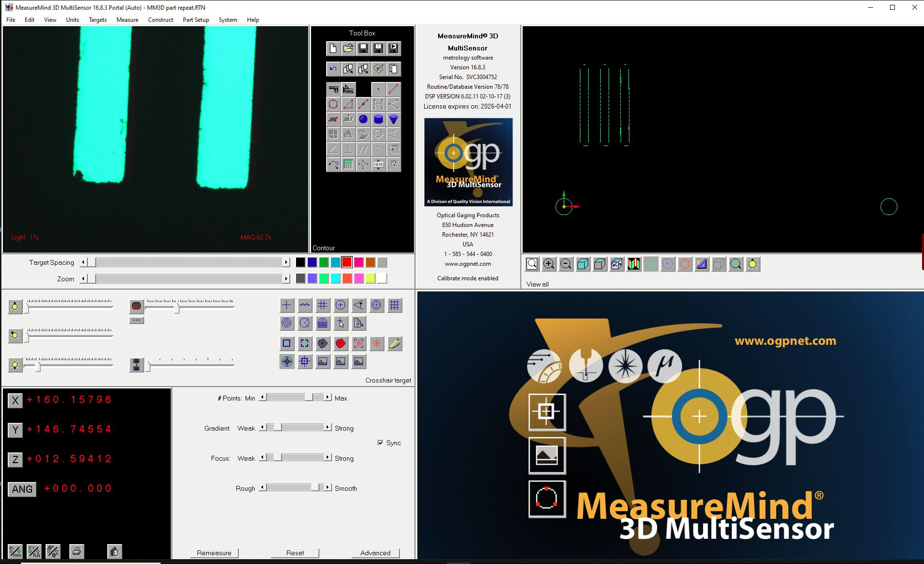Select the Cylinder feature tool

tap(379, 119)
